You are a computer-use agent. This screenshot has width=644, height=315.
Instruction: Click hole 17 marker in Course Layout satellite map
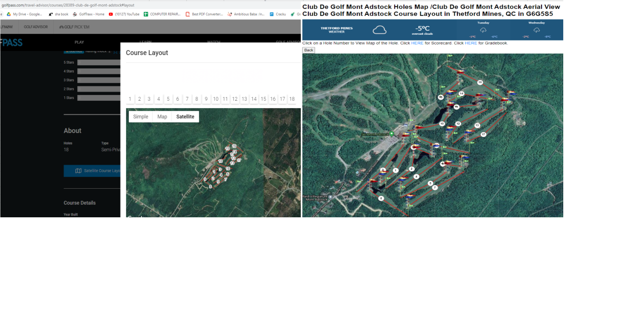click(239, 160)
